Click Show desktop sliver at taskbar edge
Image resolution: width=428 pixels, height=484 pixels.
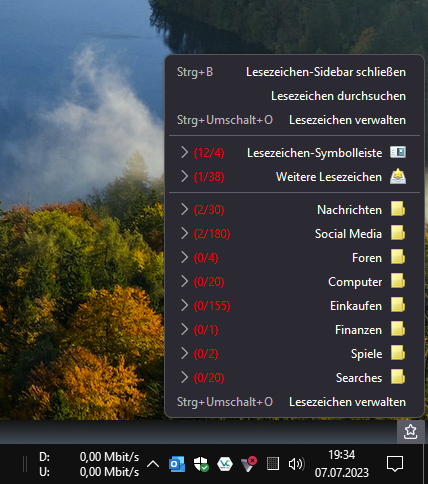click(x=426, y=464)
